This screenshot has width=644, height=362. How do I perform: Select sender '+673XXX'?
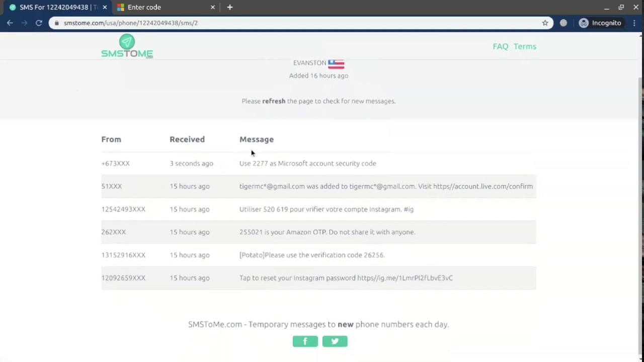click(x=115, y=163)
